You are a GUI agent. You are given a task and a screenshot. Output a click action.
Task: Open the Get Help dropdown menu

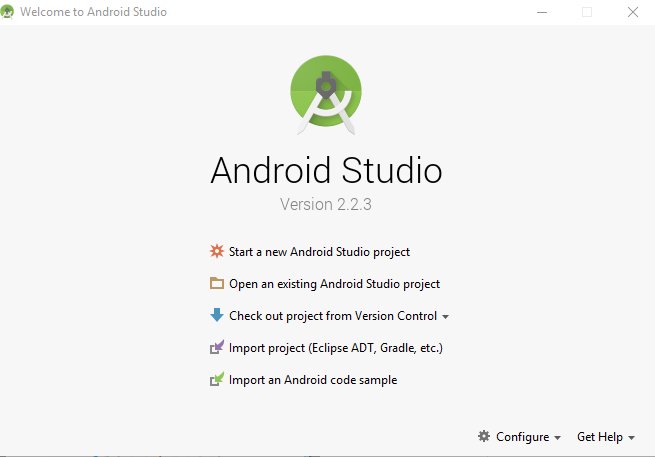point(606,437)
